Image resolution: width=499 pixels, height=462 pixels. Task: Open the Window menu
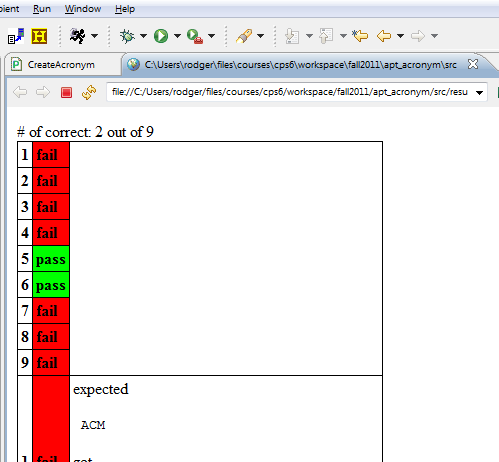point(83,9)
